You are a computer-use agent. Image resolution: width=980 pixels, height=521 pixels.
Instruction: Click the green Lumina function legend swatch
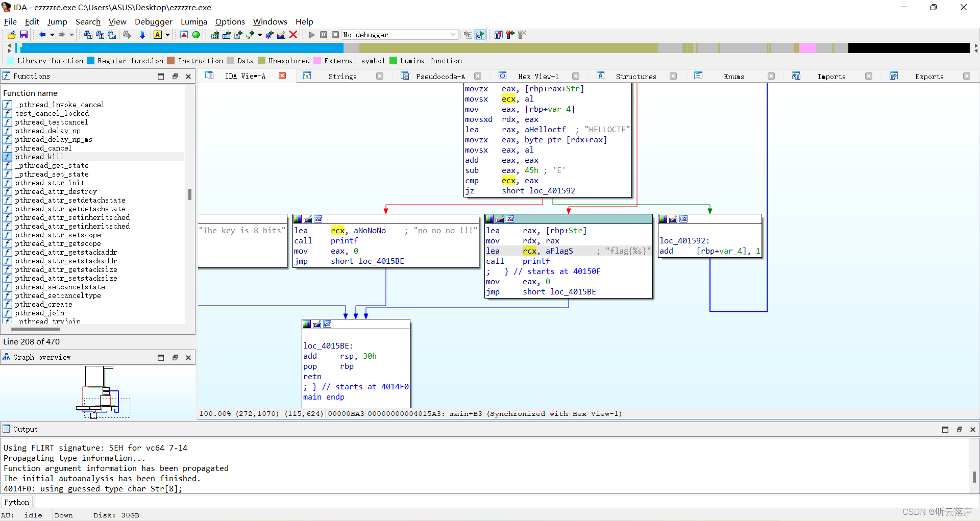coord(393,61)
